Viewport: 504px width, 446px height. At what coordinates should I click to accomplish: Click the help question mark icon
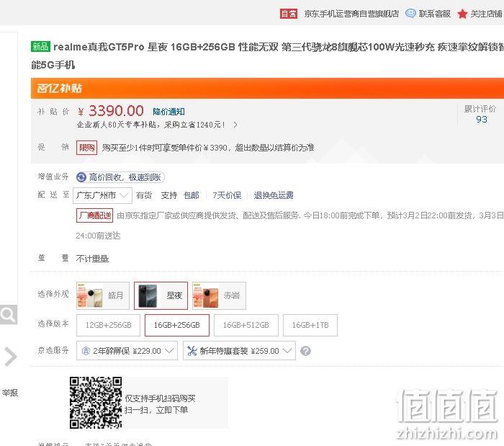point(305,351)
